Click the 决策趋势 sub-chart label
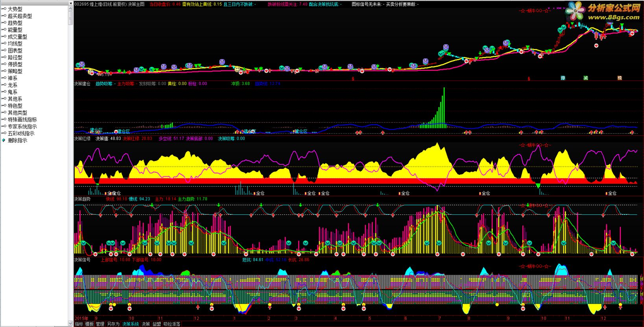 point(82,199)
